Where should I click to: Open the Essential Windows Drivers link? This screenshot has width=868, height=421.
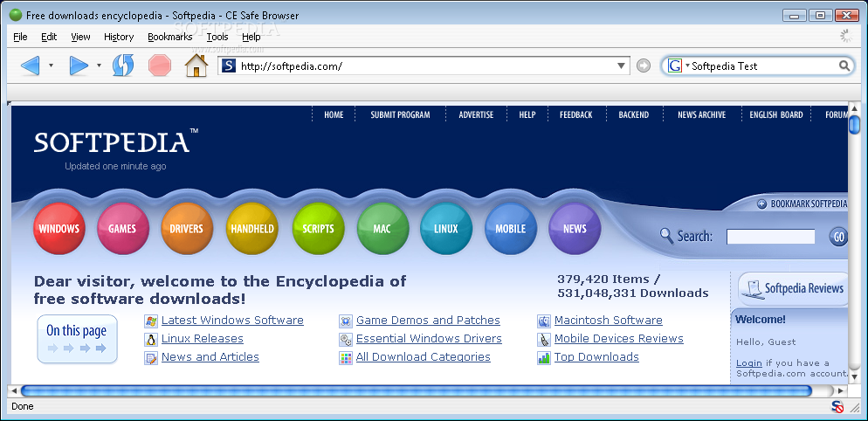tap(429, 339)
